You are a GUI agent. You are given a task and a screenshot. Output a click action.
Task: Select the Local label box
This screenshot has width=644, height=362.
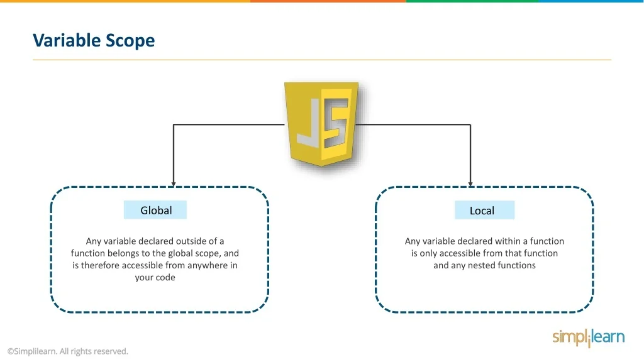pos(484,211)
